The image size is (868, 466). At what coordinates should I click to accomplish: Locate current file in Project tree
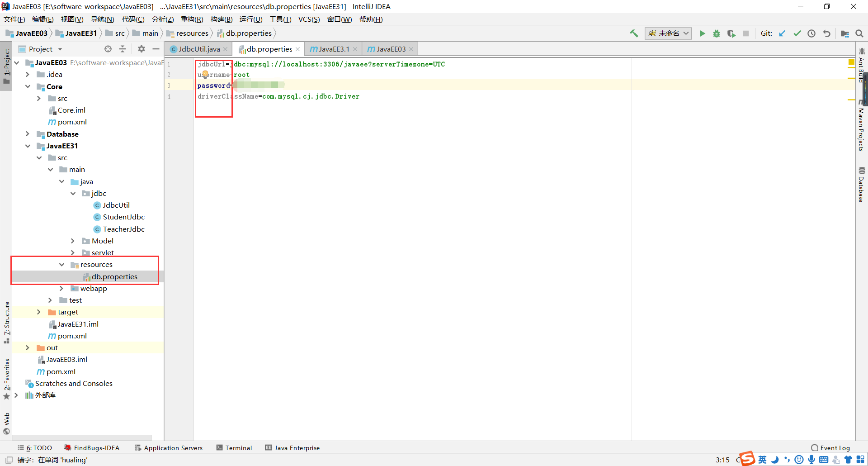tap(108, 49)
